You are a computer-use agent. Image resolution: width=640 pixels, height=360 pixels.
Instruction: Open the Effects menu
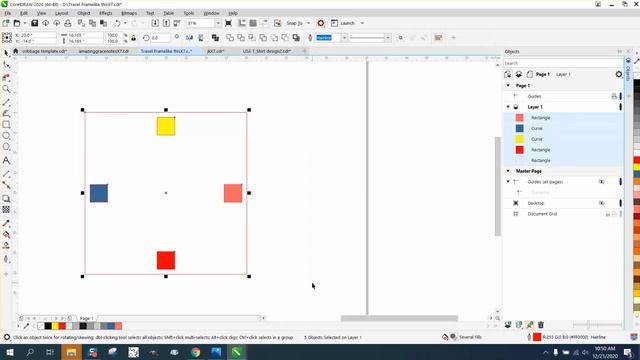[x=106, y=13]
